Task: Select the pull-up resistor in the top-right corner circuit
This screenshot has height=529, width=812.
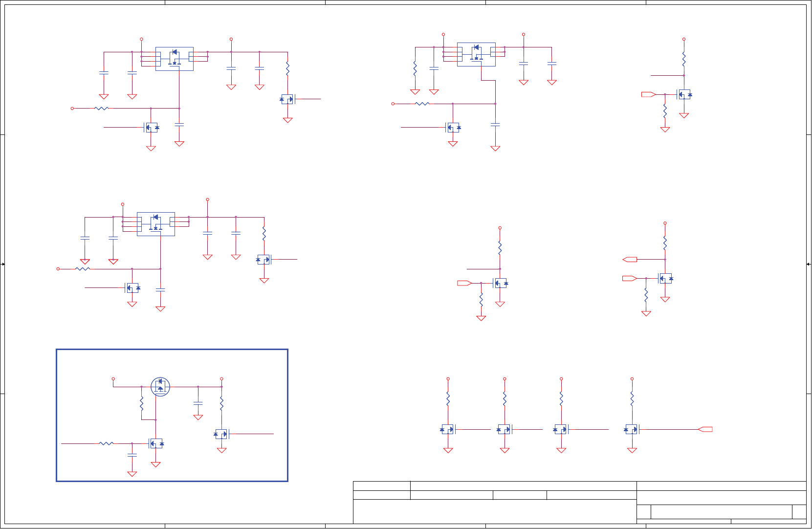Action: (684, 60)
